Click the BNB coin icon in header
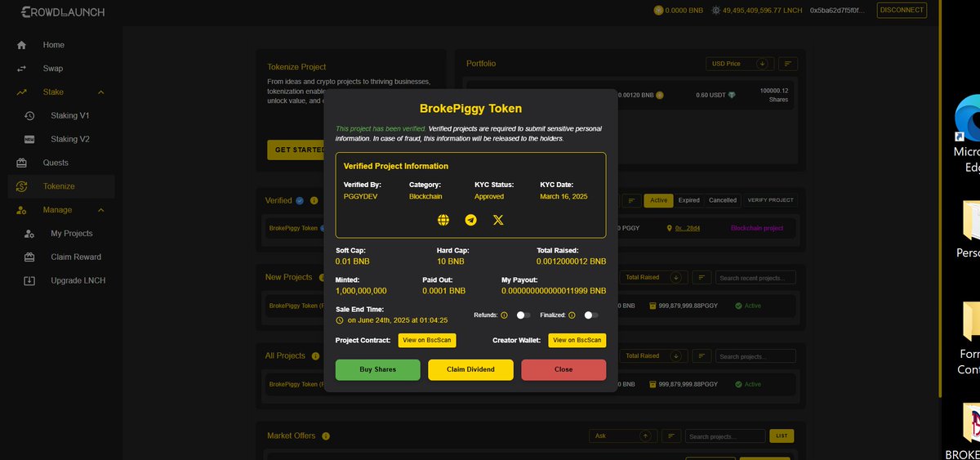980x460 pixels. coord(659,11)
